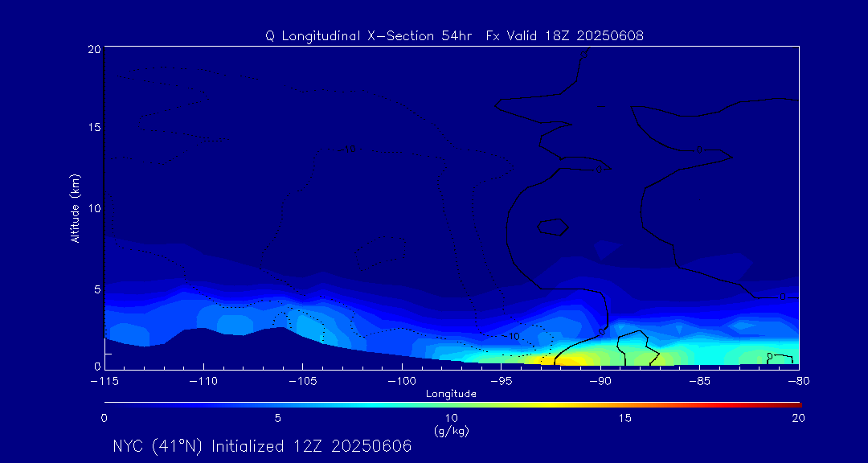Click the "15" colorbar scale label
The width and height of the screenshot is (868, 463).
pyautogui.click(x=625, y=419)
